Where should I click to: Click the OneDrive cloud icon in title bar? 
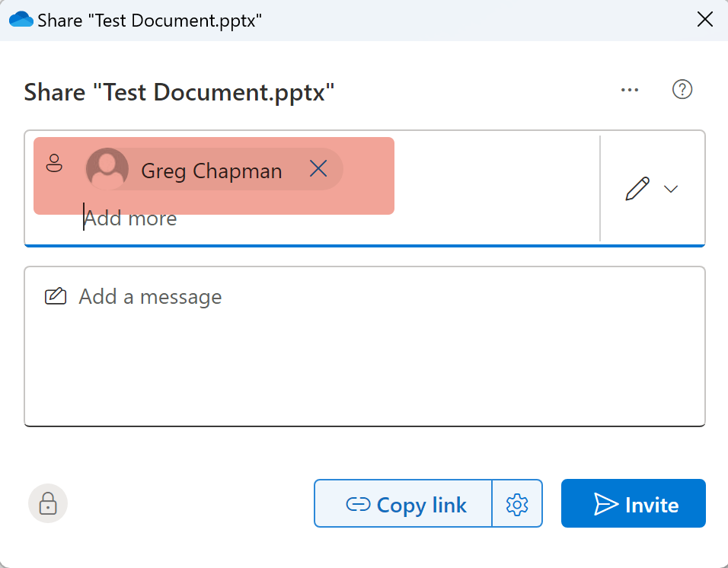tap(21, 20)
